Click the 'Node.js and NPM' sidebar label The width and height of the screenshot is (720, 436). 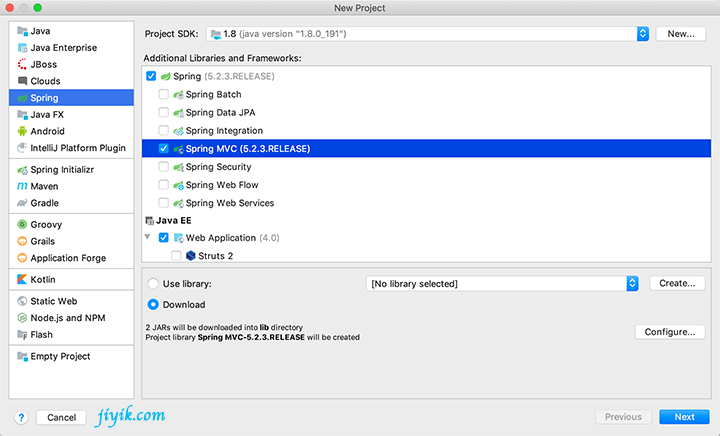click(x=68, y=318)
